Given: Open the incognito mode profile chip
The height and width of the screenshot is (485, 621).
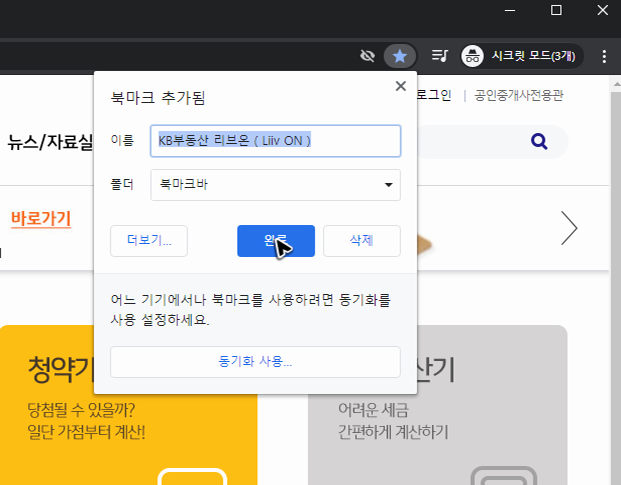Looking at the screenshot, I should (521, 56).
